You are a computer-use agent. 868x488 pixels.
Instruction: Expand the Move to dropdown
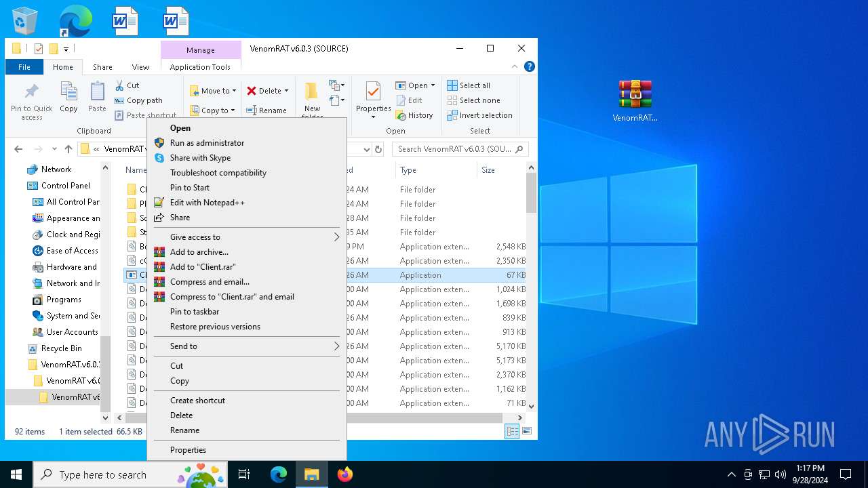click(234, 91)
